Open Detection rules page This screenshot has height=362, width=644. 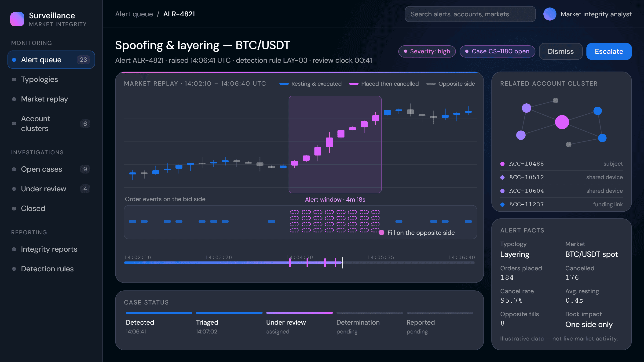point(51,269)
